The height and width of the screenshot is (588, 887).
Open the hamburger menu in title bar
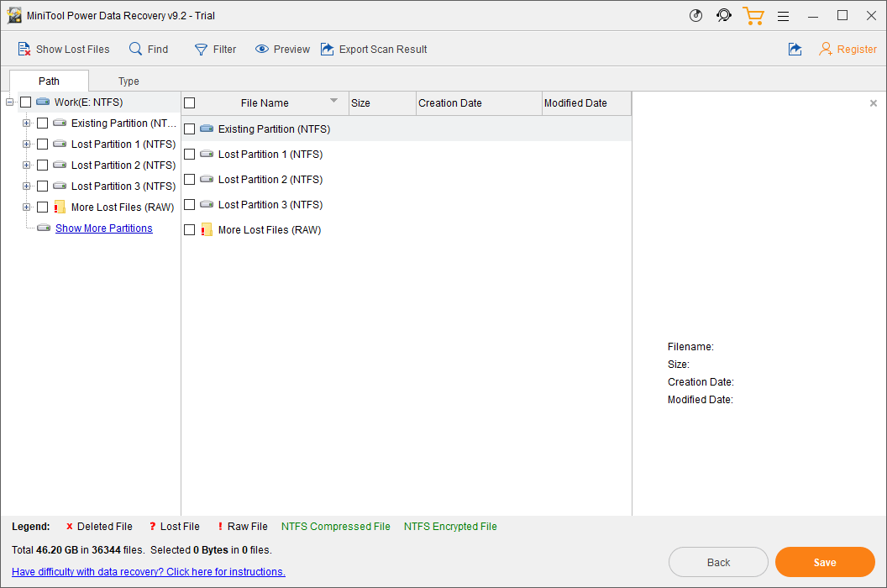click(783, 16)
